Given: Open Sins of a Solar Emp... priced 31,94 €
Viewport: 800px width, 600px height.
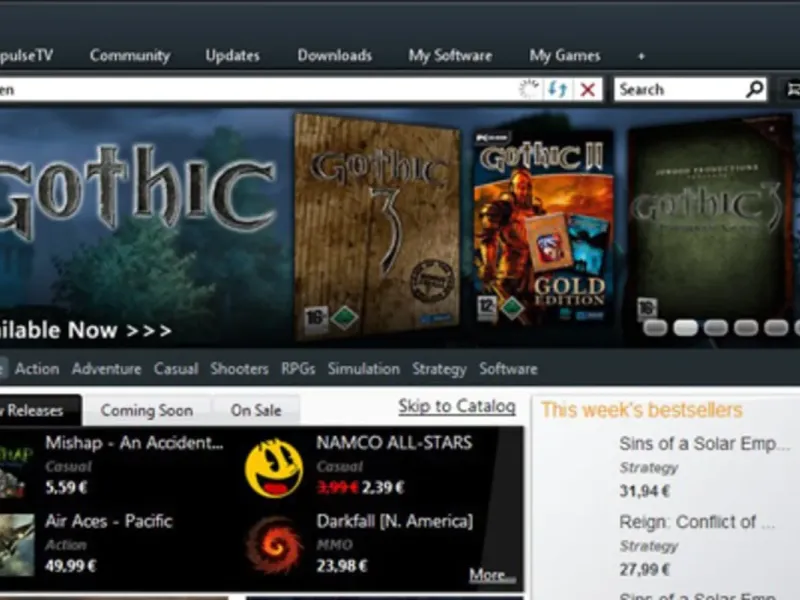Looking at the screenshot, I should [704, 444].
